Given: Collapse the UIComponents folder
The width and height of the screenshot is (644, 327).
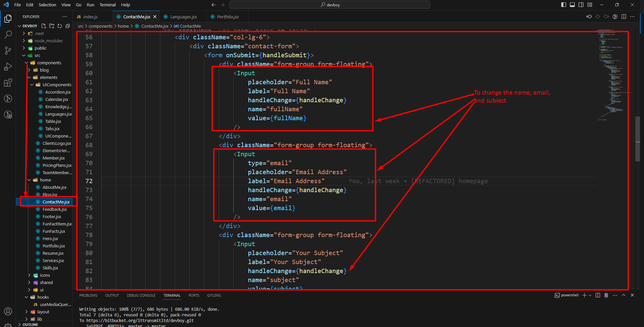Looking at the screenshot, I should (x=32, y=85).
